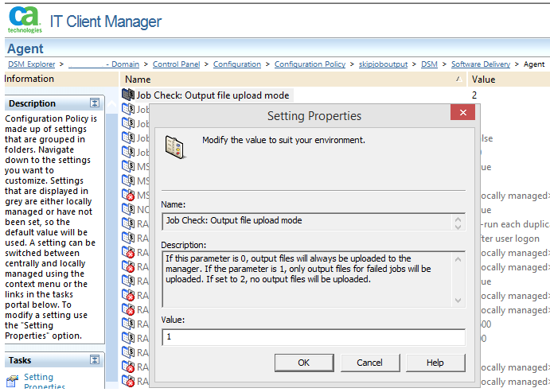
Task: Cancel the Setting Properties dialog
Action: click(x=369, y=363)
